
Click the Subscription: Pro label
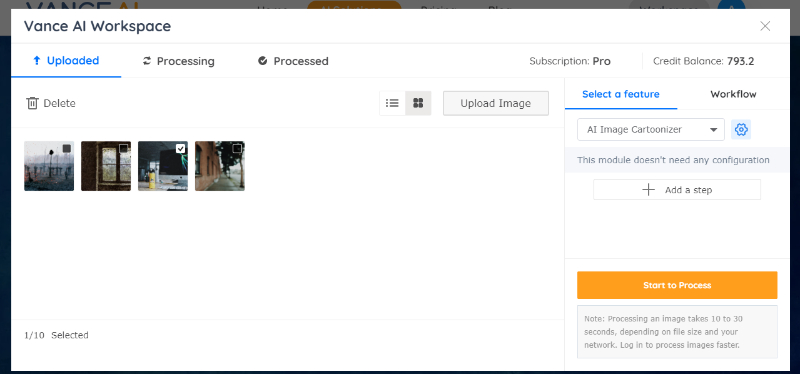[570, 61]
